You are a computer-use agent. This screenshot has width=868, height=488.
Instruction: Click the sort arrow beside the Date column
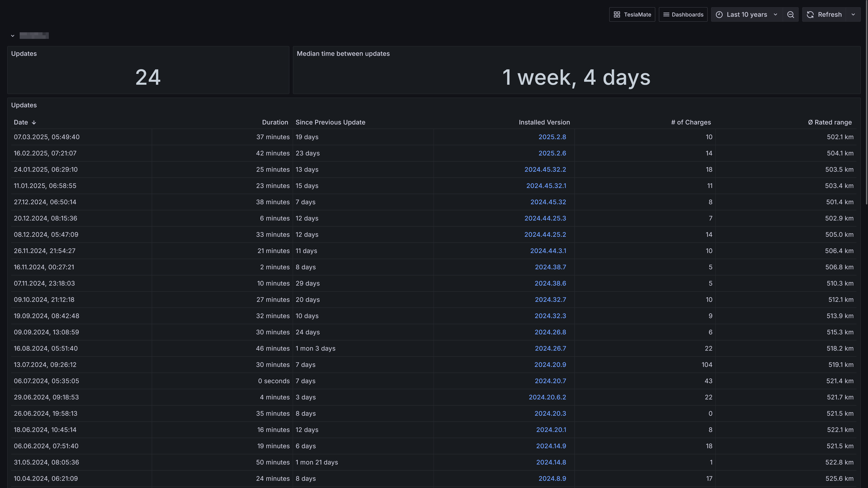(34, 122)
